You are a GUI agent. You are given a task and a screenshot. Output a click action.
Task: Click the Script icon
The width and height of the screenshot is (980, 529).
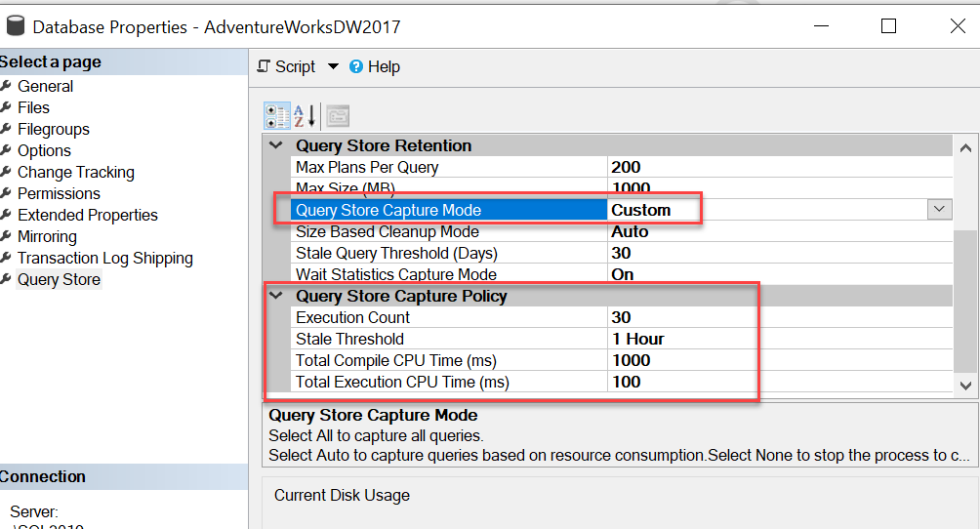264,66
